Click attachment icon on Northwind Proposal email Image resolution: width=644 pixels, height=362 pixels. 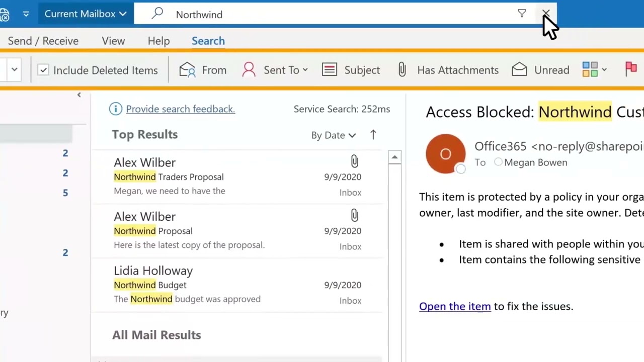(355, 216)
